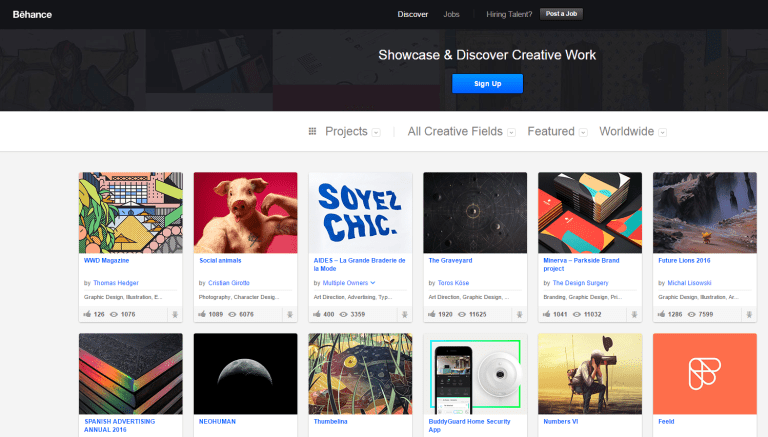768x437 pixels.
Task: Open author Cristian Girotto's profile
Action: (229, 283)
